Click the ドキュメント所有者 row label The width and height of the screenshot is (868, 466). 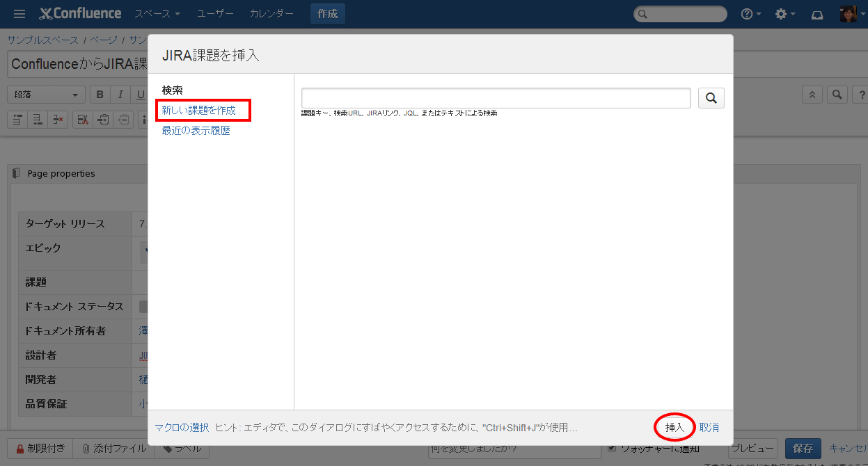[x=65, y=331]
